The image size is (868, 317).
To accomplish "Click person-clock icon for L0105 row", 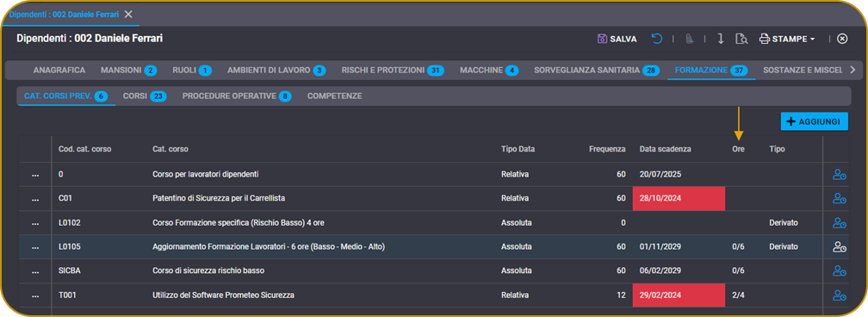I will point(840,247).
